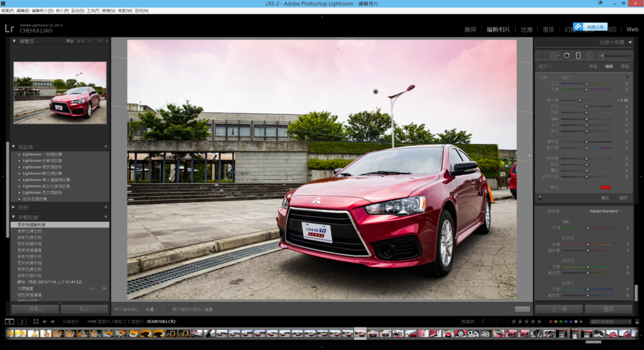
Task: Select the spot removal tool icon
Action: pos(554,55)
